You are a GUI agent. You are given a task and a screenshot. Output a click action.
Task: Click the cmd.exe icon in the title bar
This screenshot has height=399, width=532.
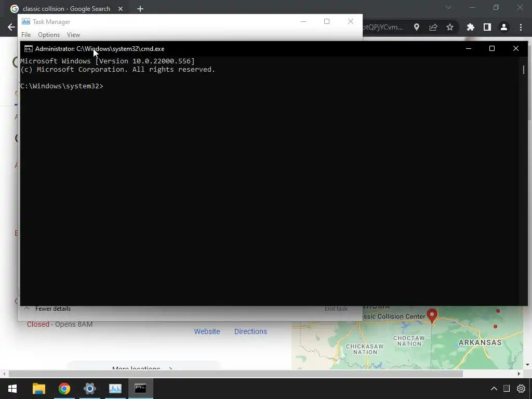click(x=29, y=49)
